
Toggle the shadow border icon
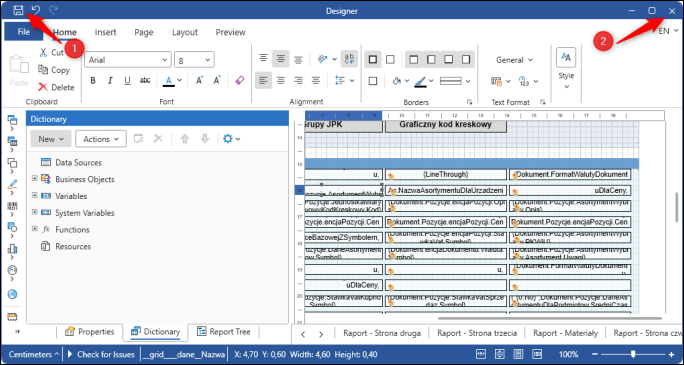click(x=373, y=81)
